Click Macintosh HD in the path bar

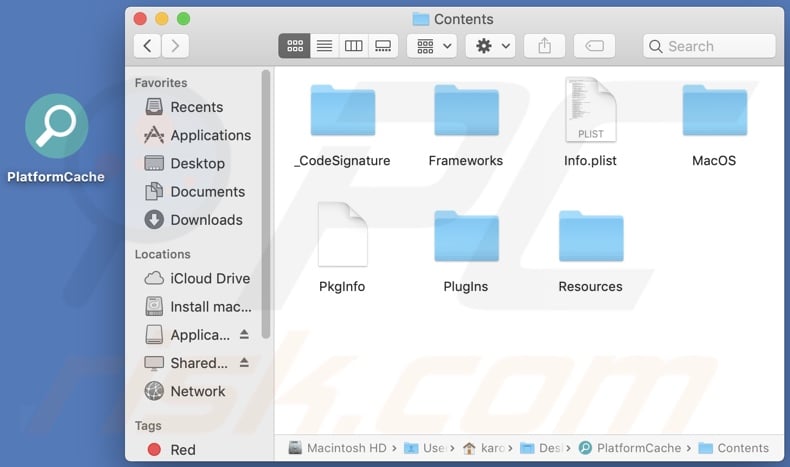(337, 448)
